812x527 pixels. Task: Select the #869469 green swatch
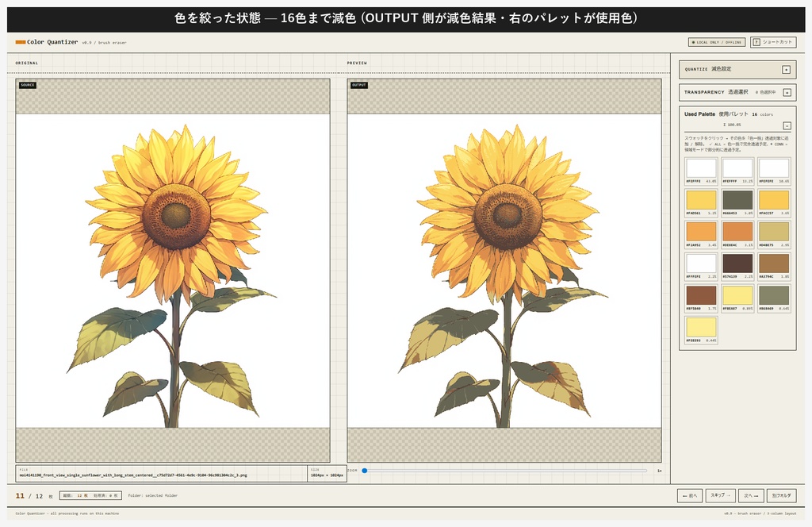click(772, 297)
